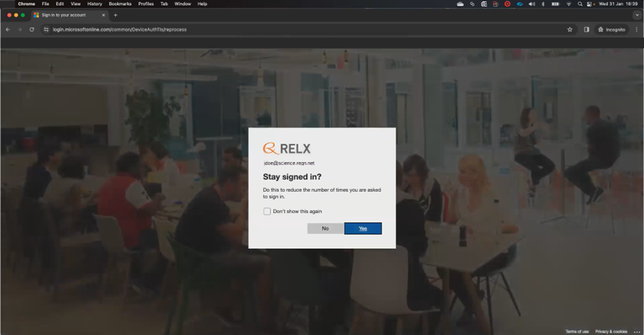Open the Edit menu

click(x=60, y=3)
